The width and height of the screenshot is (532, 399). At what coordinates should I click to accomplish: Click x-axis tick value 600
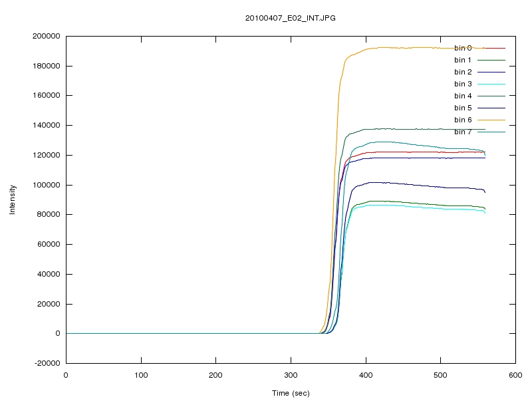(515, 375)
